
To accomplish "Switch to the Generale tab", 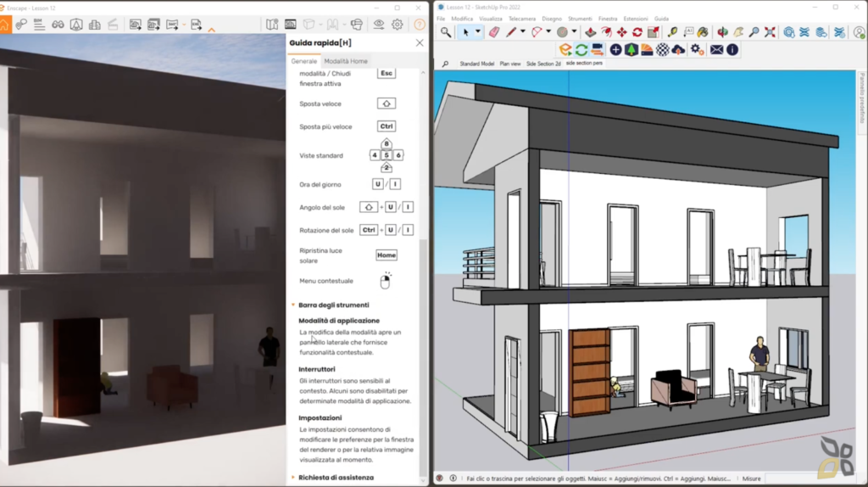I will point(304,61).
